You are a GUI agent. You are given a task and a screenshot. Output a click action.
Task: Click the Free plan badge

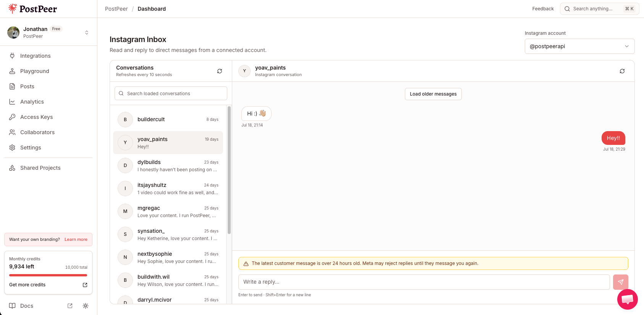[x=56, y=29]
